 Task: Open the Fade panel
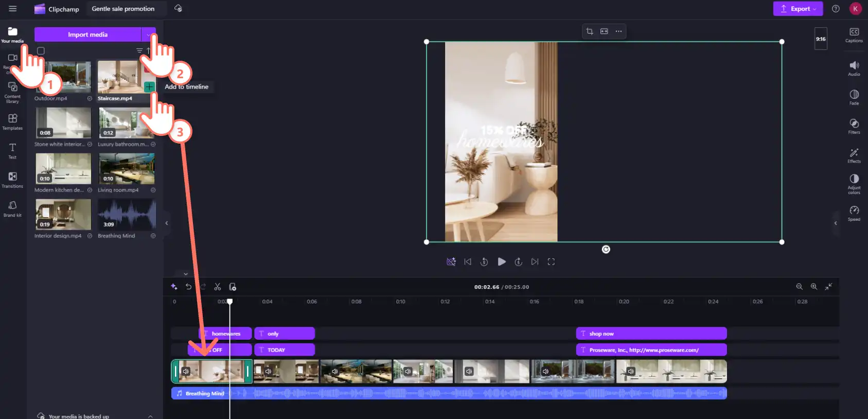tap(854, 97)
